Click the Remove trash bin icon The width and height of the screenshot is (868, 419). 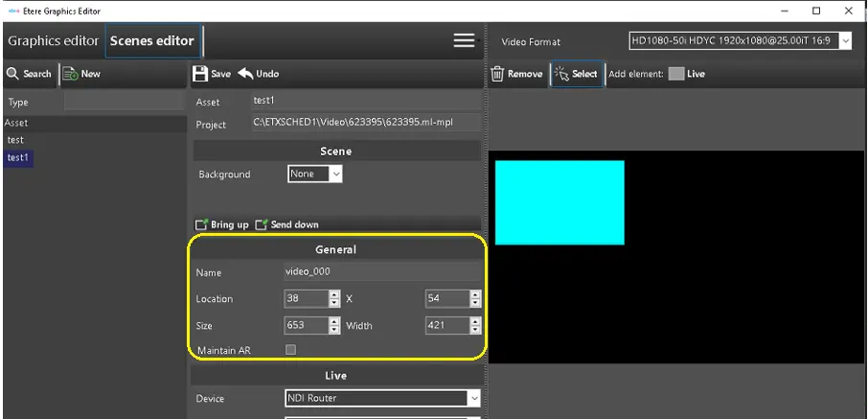click(x=497, y=74)
